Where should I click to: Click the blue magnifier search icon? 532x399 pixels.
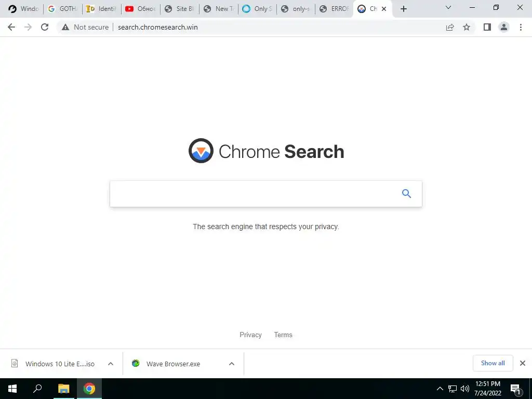click(x=406, y=193)
